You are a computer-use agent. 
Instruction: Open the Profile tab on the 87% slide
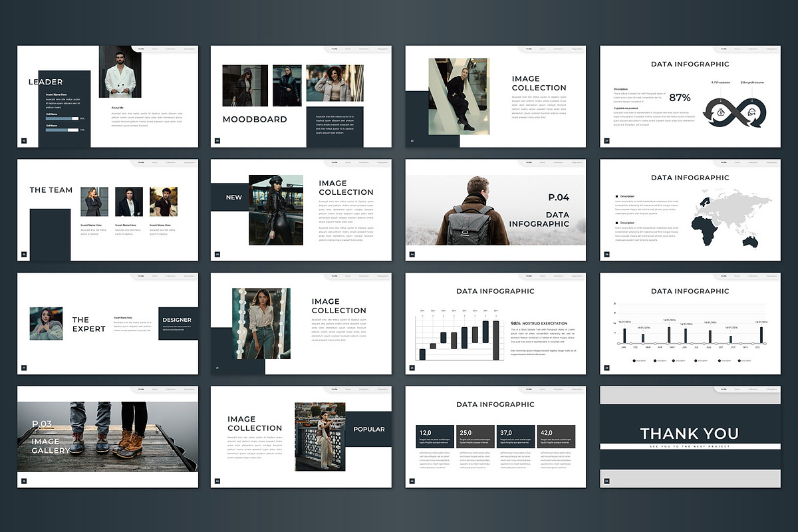pos(723,49)
